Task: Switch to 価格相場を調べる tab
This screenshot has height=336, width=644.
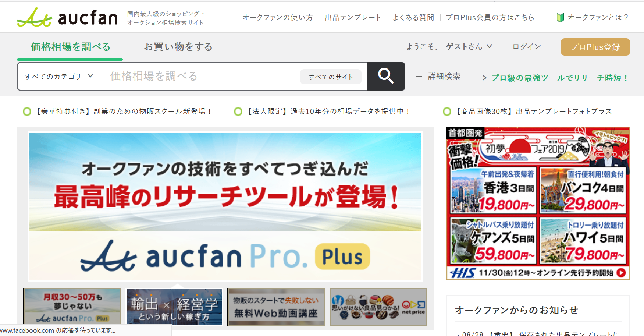Action: click(x=70, y=47)
